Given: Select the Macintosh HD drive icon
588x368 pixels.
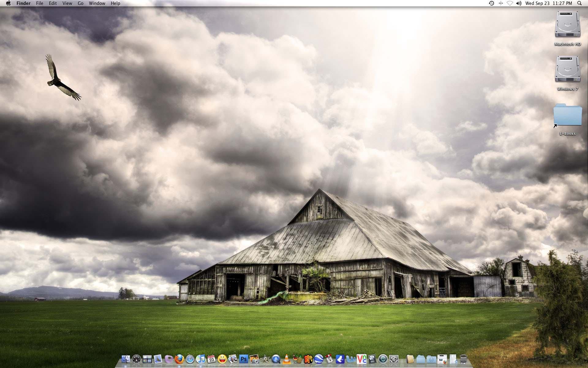Looking at the screenshot, I should point(567,25).
